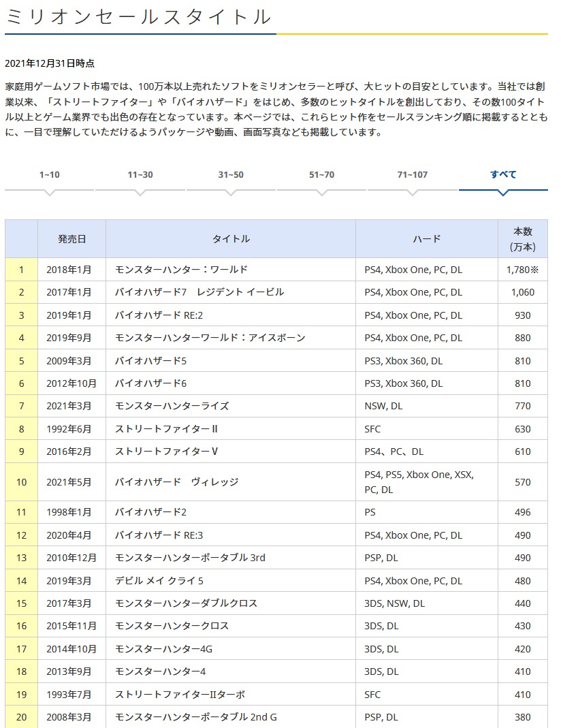Click title ストリートファイターV
The width and height of the screenshot is (561, 728).
(166, 452)
